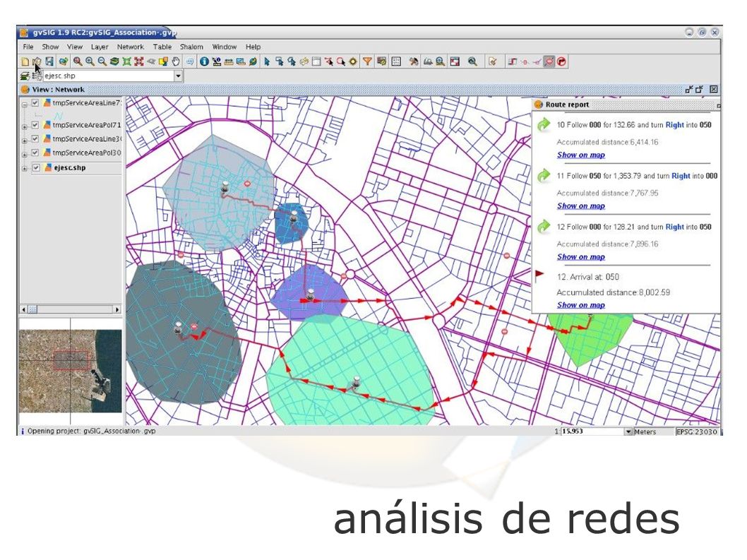Click Show on map for step 10
Viewport: 747px width, 560px height.
coord(581,155)
